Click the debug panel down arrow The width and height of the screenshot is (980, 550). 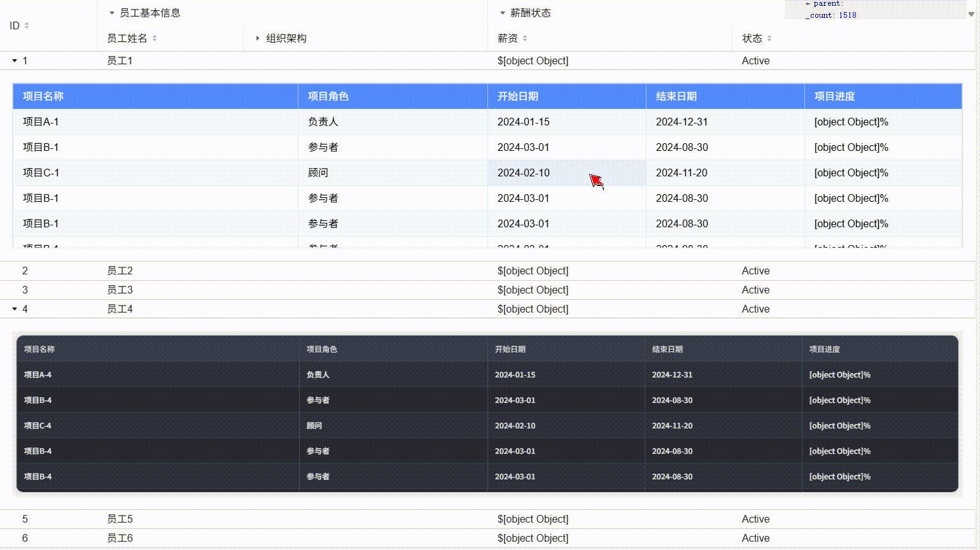pyautogui.click(x=971, y=14)
